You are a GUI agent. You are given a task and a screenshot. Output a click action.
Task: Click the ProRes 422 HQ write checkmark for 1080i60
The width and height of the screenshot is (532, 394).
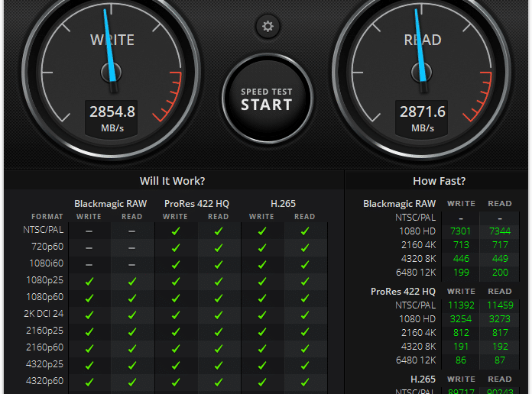(x=175, y=265)
